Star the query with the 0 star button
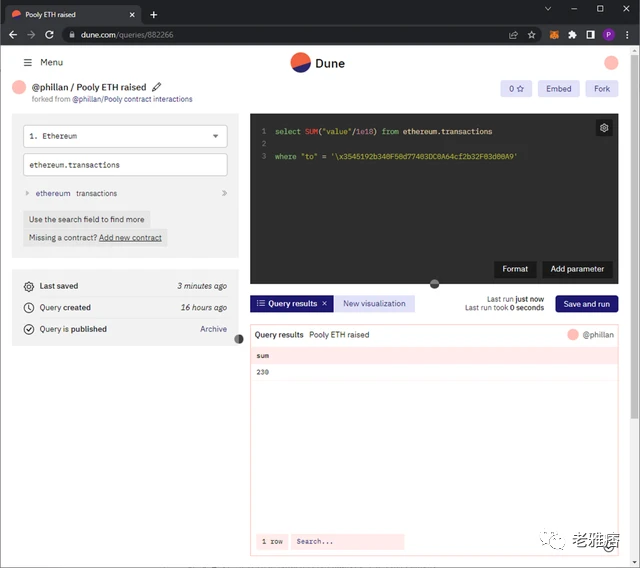 click(516, 89)
